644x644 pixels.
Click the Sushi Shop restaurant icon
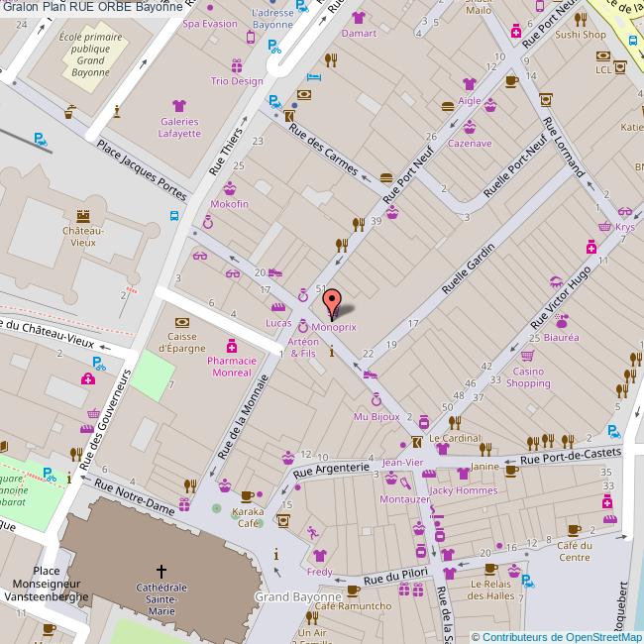click(x=581, y=19)
